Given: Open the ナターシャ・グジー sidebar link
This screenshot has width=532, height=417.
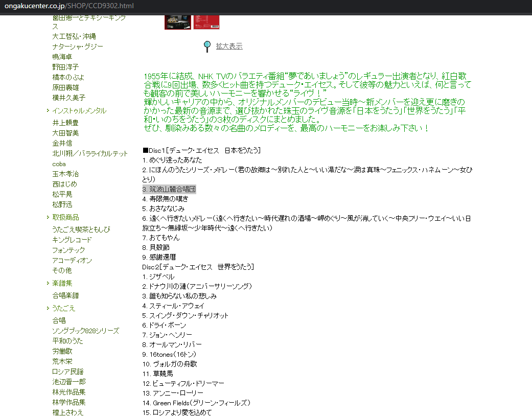Looking at the screenshot, I should [x=78, y=47].
